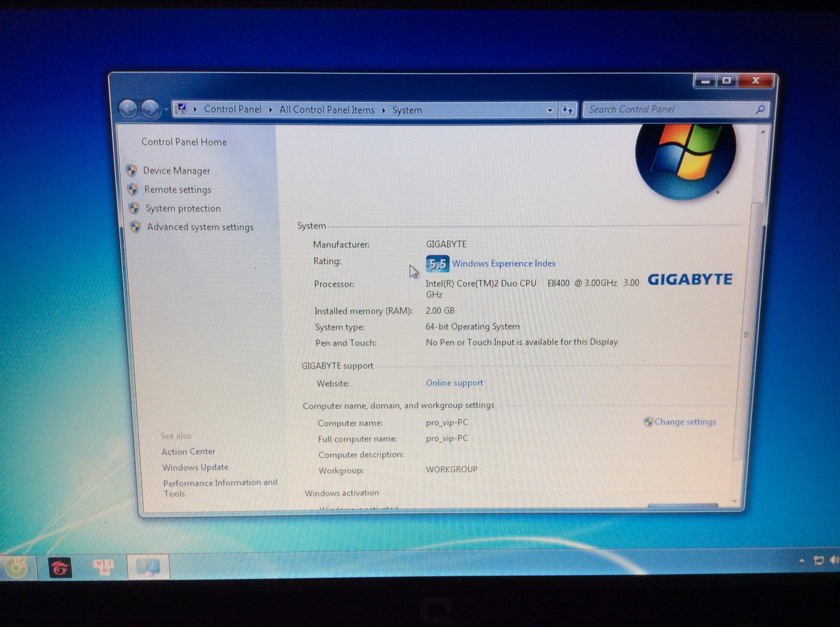This screenshot has height=627, width=840.
Task: Click the GIGABYTE logo image
Action: click(690, 279)
